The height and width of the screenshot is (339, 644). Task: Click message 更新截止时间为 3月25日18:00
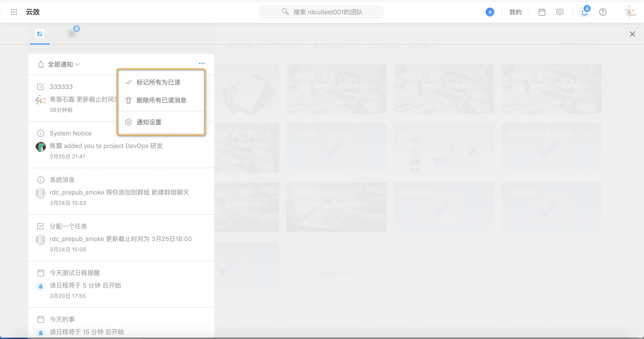click(x=121, y=239)
